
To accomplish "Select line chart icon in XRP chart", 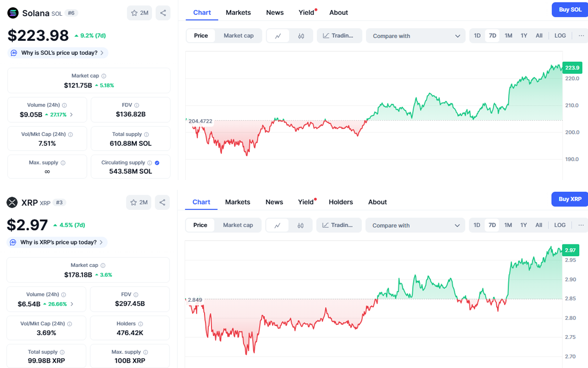I will pyautogui.click(x=277, y=225).
